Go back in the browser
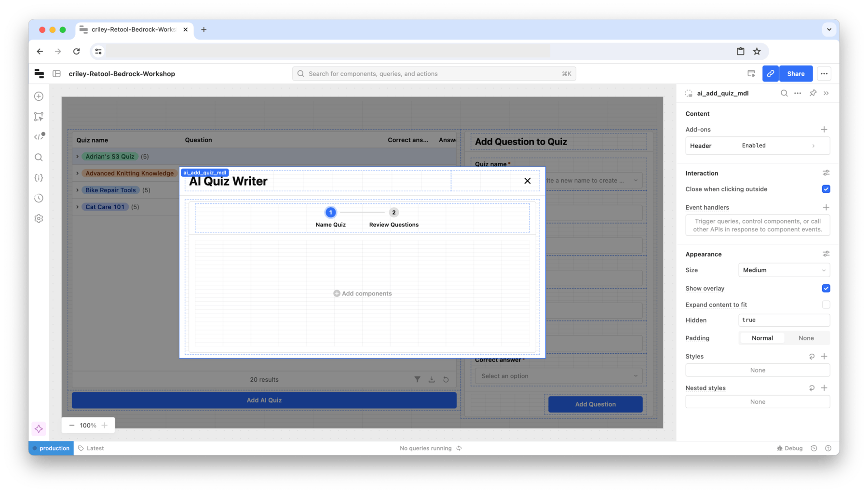 pos(40,51)
